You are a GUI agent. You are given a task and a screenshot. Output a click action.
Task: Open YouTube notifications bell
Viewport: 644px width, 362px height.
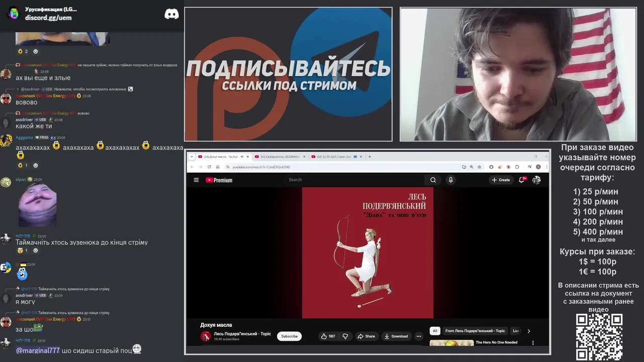coord(522,180)
